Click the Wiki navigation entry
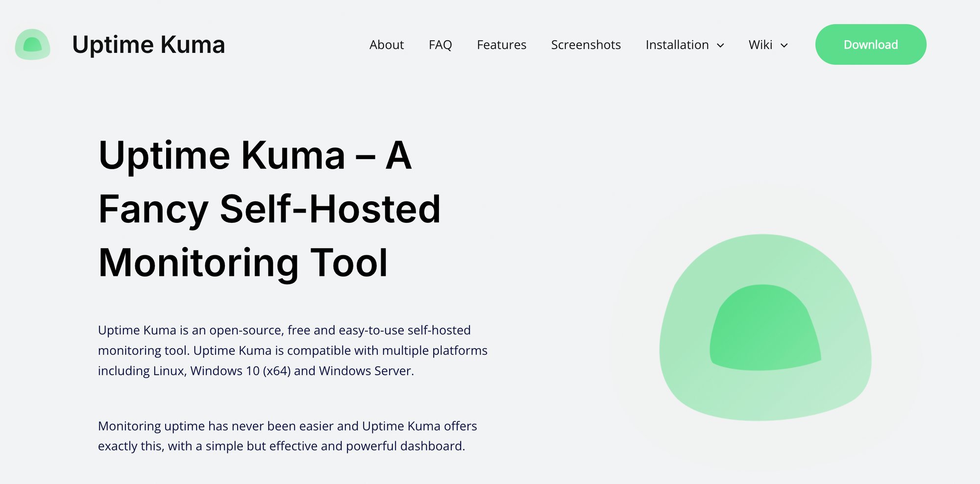Viewport: 980px width, 484px height. [761, 45]
